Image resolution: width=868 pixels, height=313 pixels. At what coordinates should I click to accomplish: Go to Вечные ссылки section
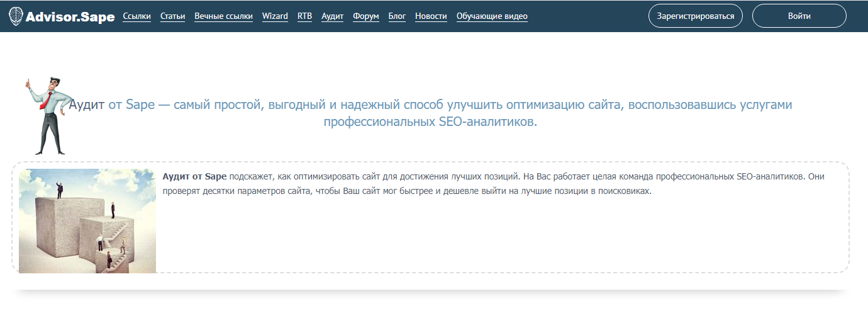coord(224,16)
